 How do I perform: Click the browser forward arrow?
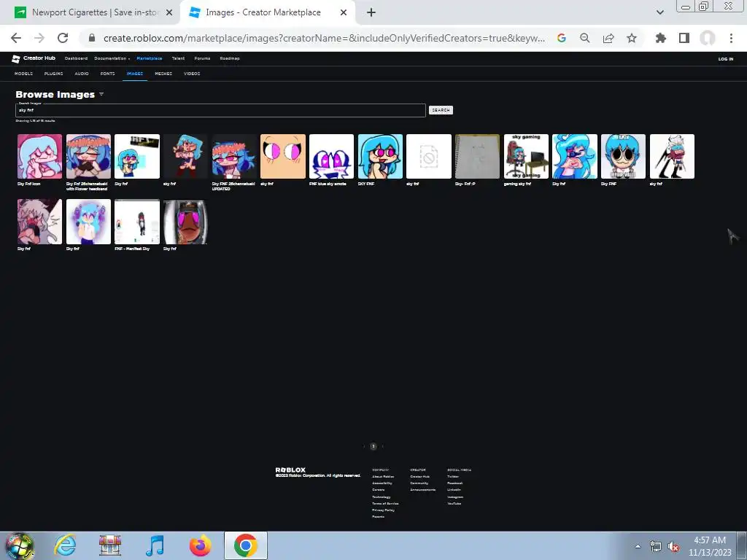tap(39, 38)
